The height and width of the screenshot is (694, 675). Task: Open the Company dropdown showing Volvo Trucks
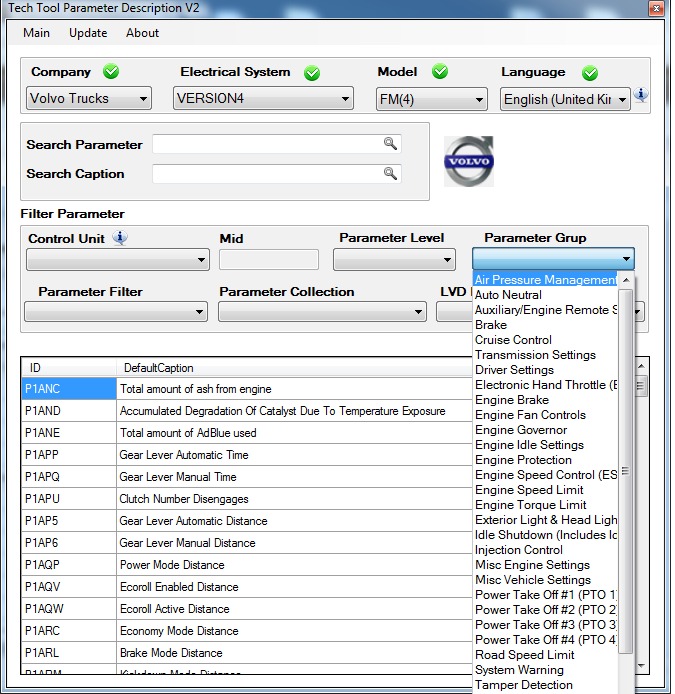click(x=89, y=98)
